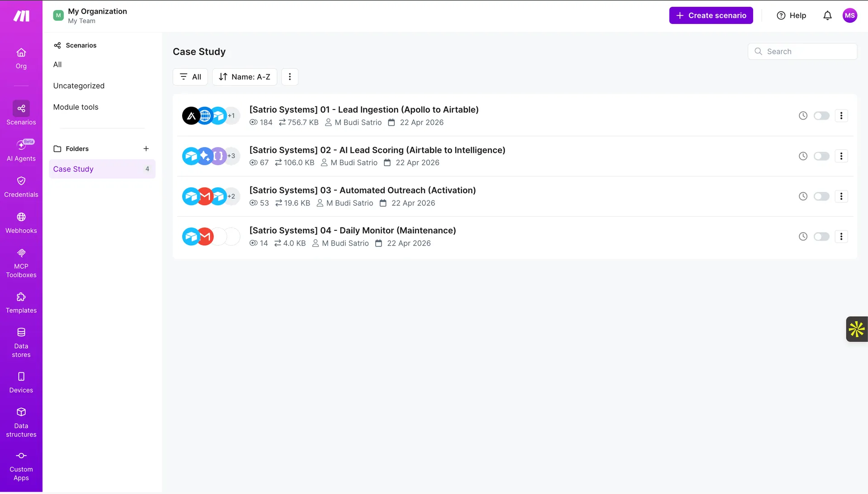Click into the Search field
Screen dimensions: 868x494
point(802,51)
